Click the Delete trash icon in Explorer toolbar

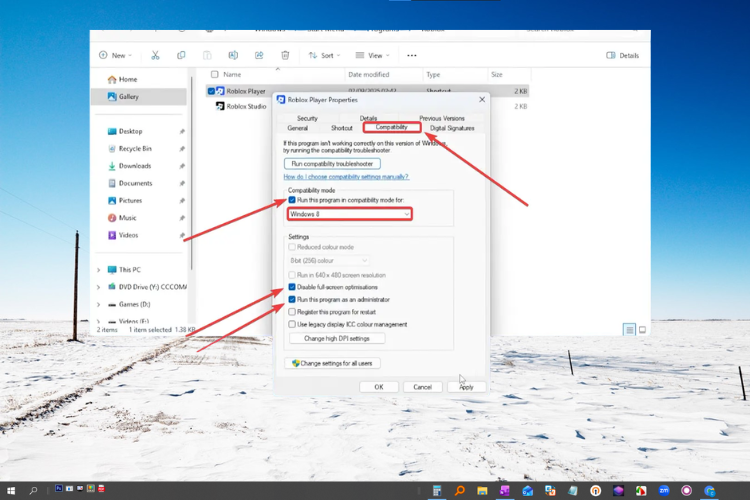point(285,56)
